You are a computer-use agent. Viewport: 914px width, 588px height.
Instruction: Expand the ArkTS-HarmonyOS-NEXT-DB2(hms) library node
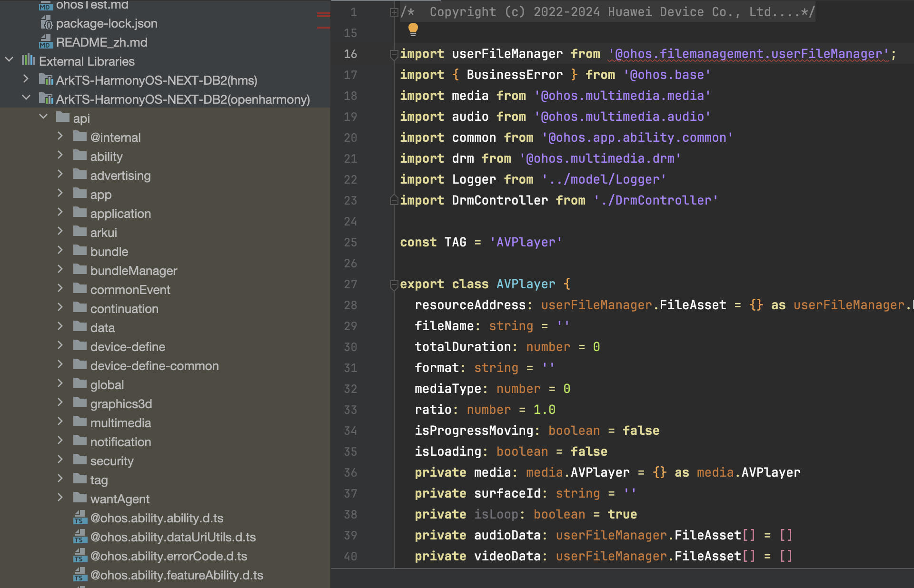click(x=26, y=79)
